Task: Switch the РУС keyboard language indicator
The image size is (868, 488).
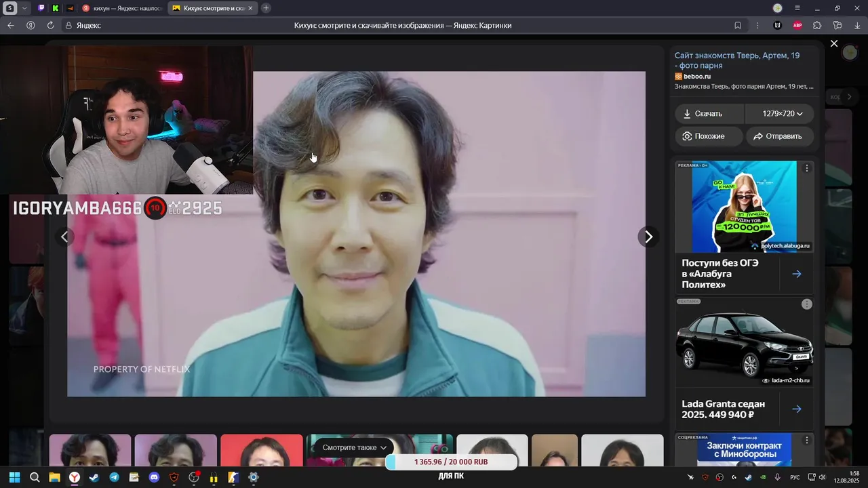Action: pos(795,478)
